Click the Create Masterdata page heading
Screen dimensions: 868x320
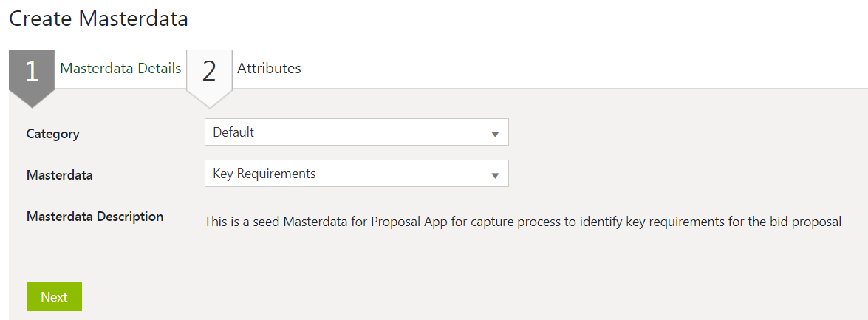point(98,18)
